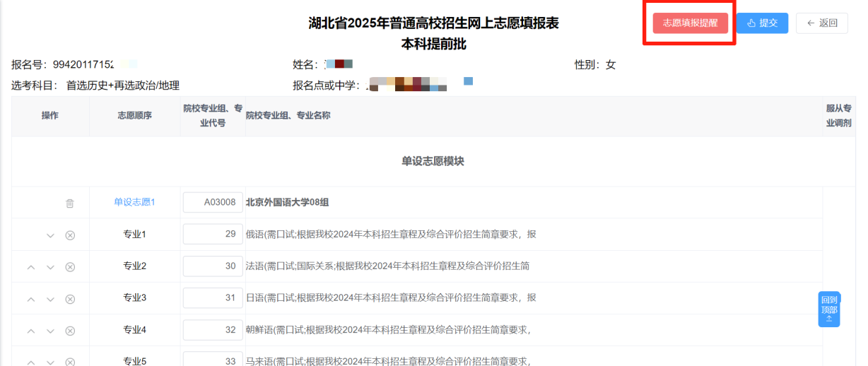Click the 单设志愿模块 section heading
868x366 pixels.
(433, 161)
